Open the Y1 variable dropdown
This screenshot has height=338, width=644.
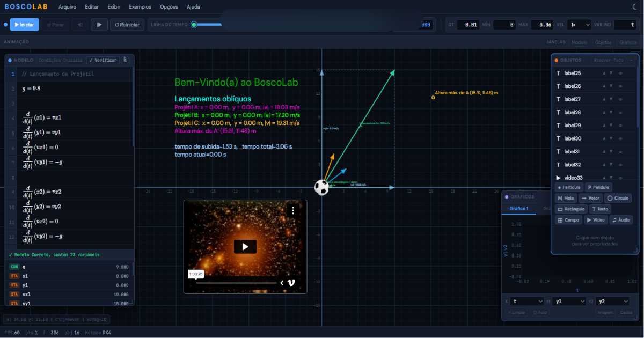coord(569,302)
